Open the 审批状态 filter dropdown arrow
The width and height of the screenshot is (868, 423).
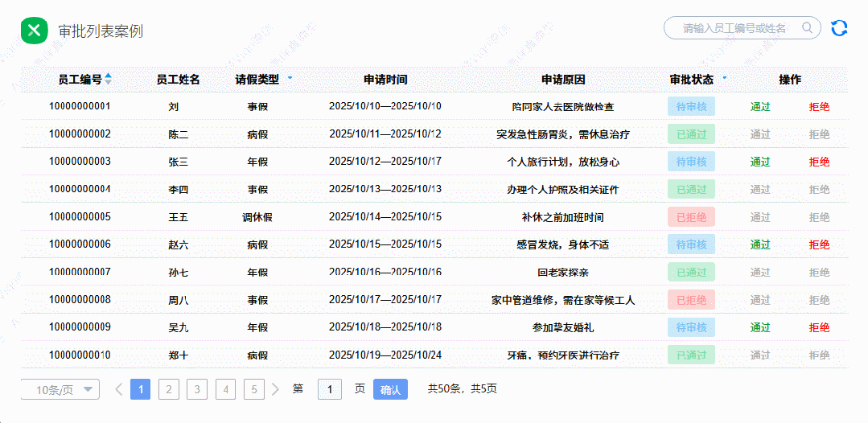pyautogui.click(x=723, y=78)
